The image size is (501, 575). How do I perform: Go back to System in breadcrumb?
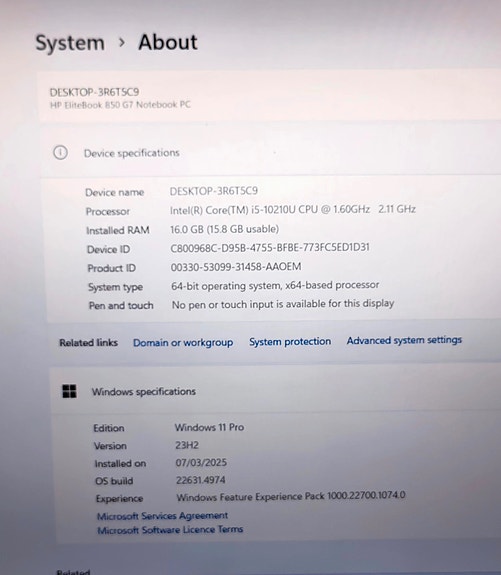[x=70, y=43]
